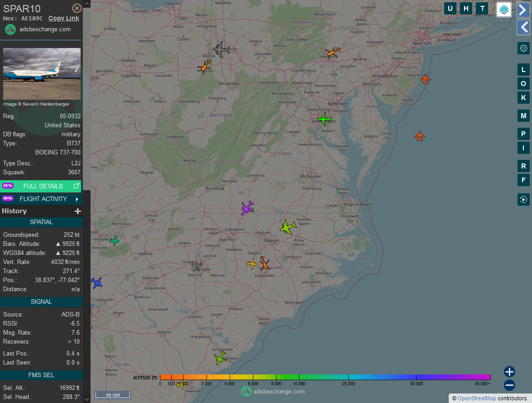Viewport: 532px width, 403px height.
Task: Click the groundspeed value 252 kt
Action: [x=72, y=235]
